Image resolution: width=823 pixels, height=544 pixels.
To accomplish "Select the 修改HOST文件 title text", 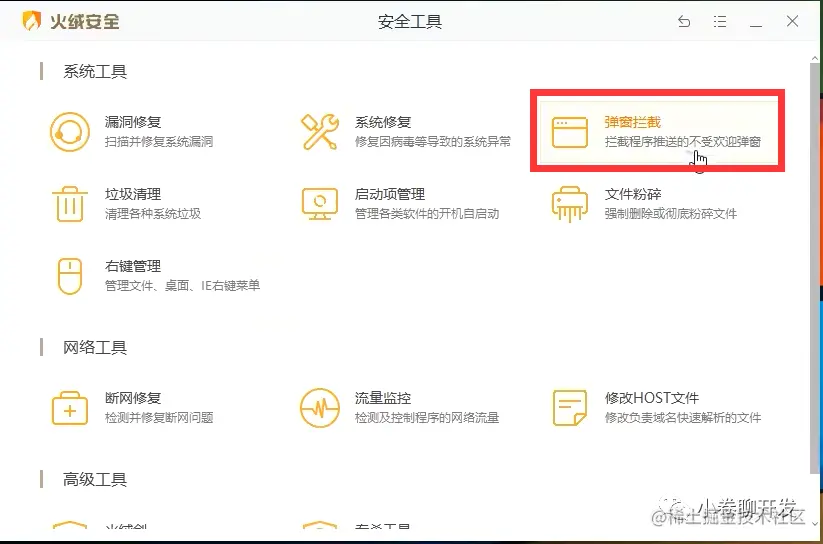I will coord(652,398).
